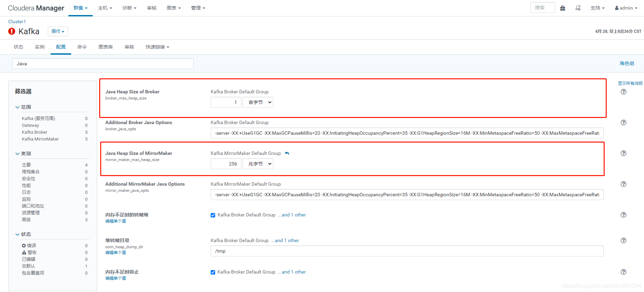Screen dimensions: 644x292
Task: Show help for Additional Broker Java Options
Action: click(623, 122)
